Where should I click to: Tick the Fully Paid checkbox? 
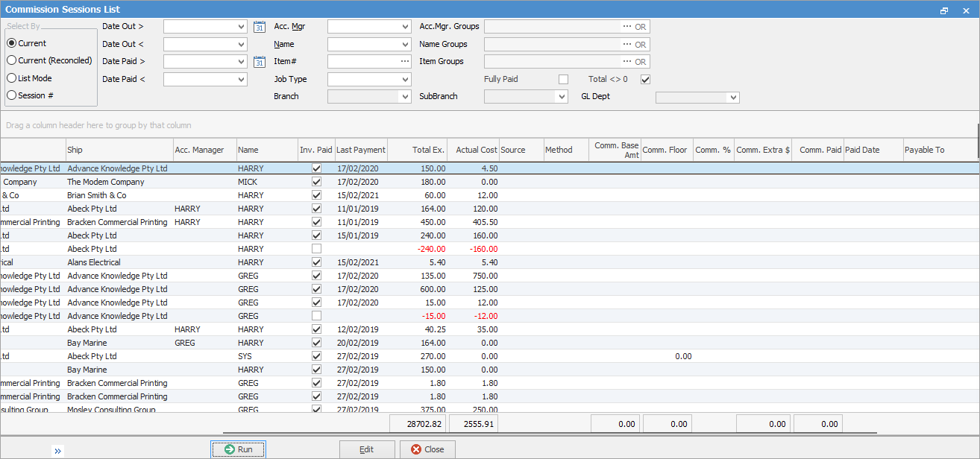(564, 79)
